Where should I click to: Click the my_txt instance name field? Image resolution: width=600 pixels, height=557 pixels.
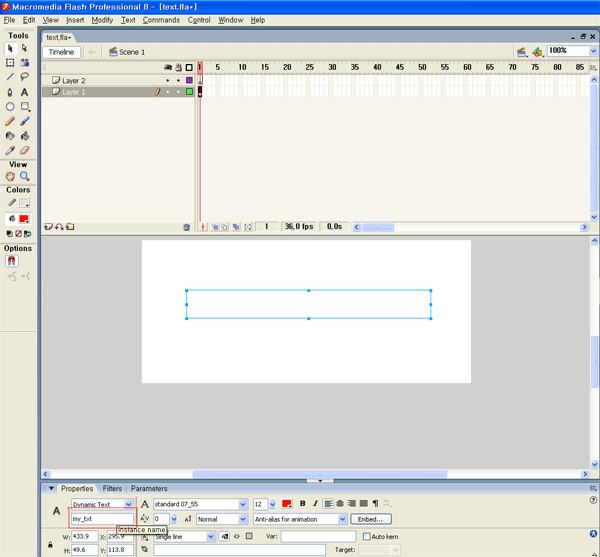pyautogui.click(x=102, y=519)
